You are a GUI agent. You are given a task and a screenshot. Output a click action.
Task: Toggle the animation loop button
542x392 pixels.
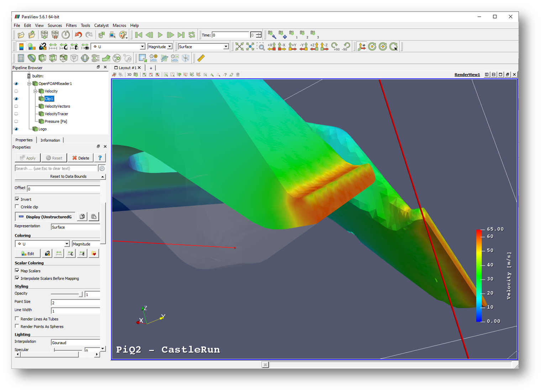[x=192, y=35]
